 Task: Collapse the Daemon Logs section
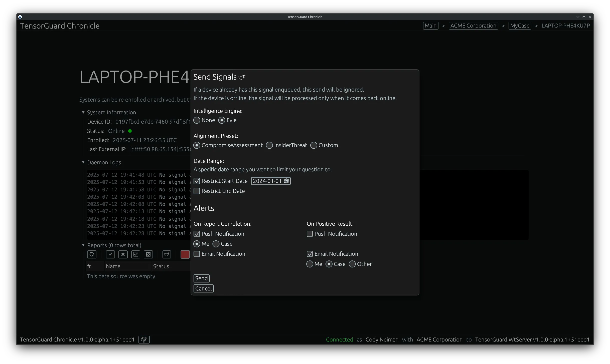[83, 162]
